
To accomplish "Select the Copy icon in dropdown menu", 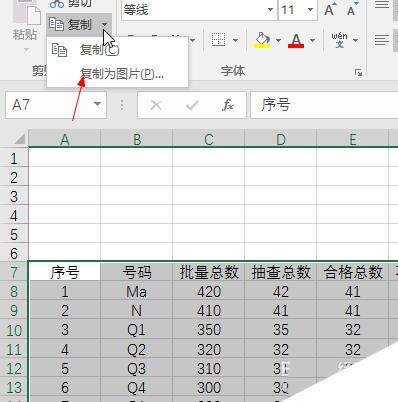I will coord(60,50).
